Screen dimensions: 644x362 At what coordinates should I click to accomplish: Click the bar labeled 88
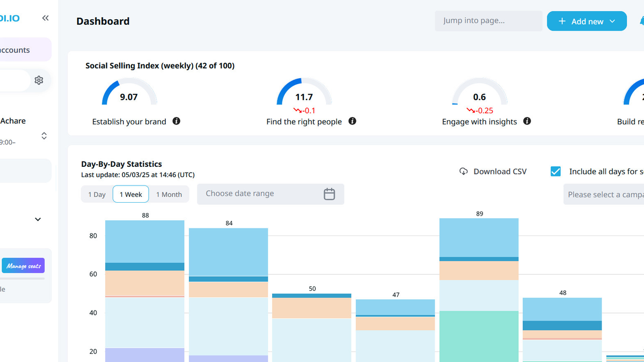145,291
